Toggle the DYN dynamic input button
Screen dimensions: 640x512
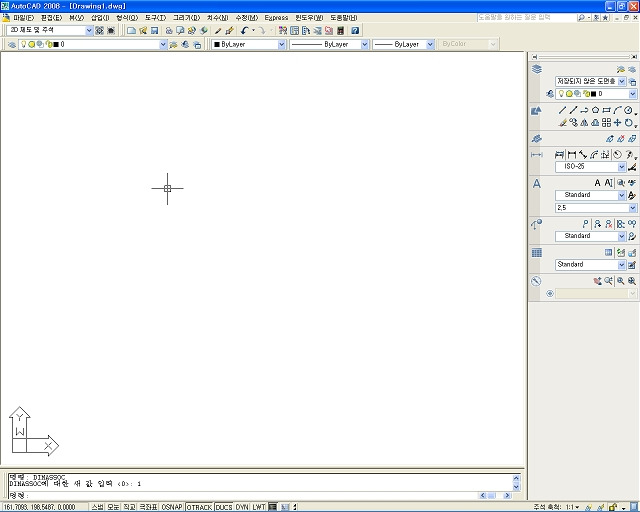click(x=242, y=507)
